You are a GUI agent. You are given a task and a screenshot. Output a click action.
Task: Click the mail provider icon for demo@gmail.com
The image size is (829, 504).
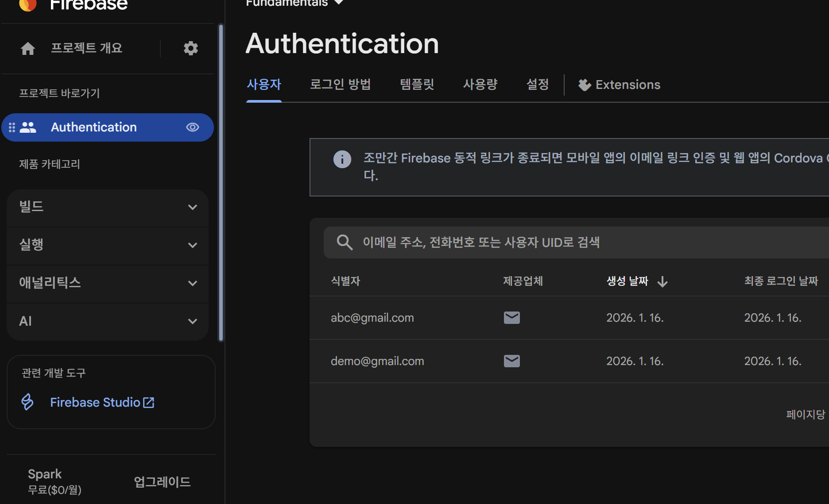512,361
